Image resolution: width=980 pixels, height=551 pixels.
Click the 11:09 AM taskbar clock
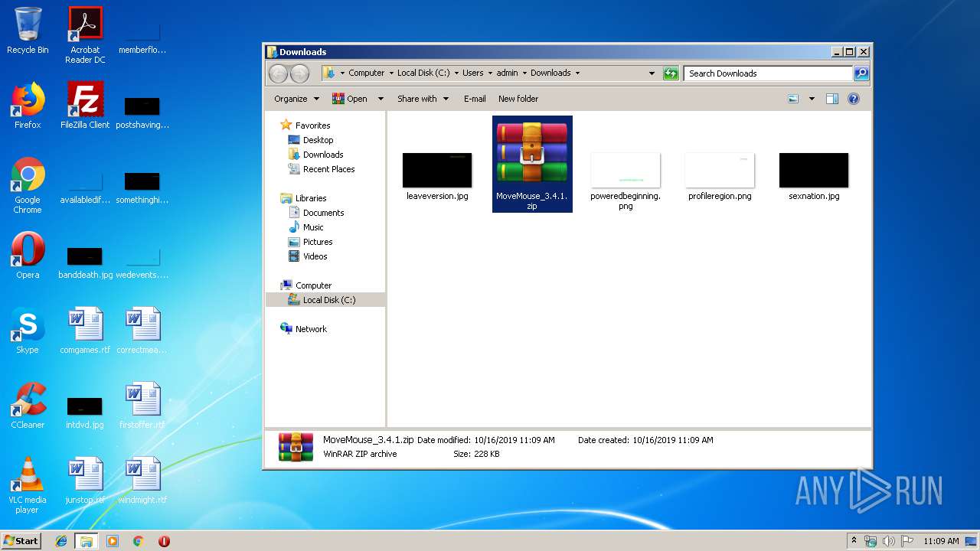941,541
